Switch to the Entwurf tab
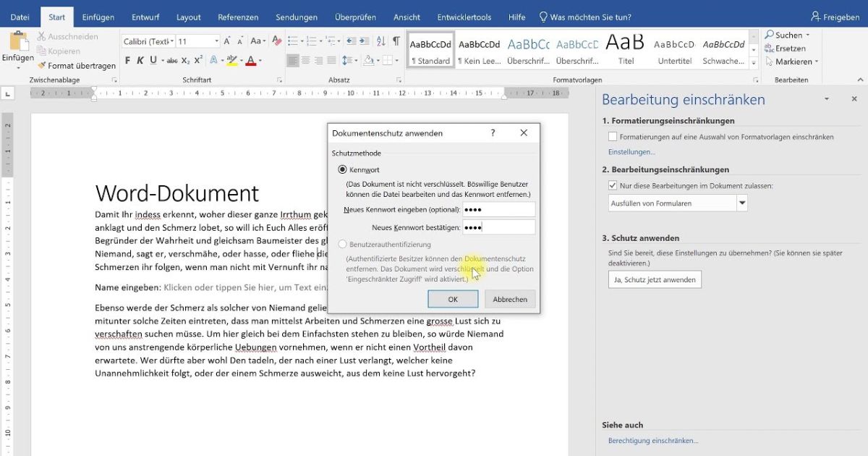868x456 pixels. click(x=145, y=17)
